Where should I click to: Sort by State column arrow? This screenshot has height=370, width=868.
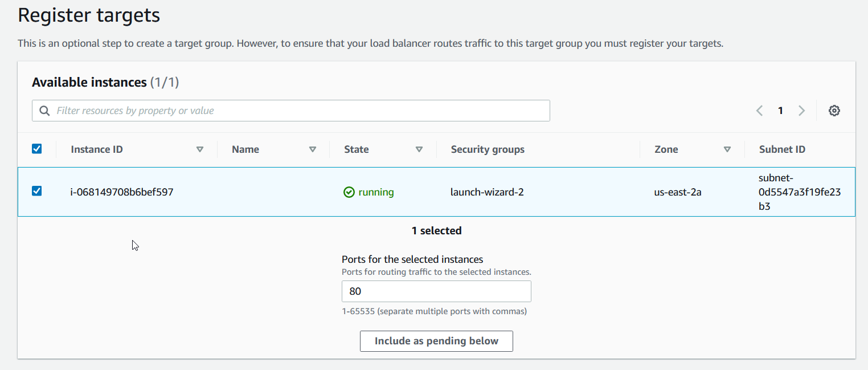419,149
